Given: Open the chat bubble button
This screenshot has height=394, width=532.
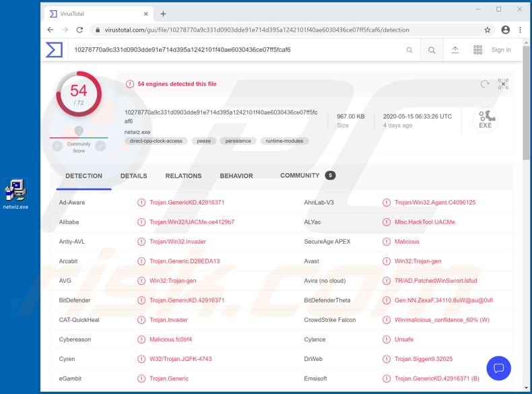Looking at the screenshot, I should point(498,368).
